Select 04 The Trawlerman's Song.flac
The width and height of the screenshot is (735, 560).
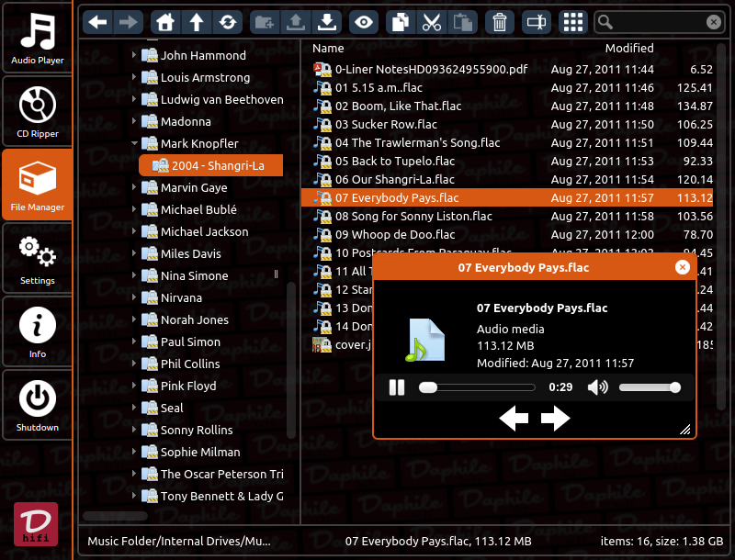[x=507, y=142]
